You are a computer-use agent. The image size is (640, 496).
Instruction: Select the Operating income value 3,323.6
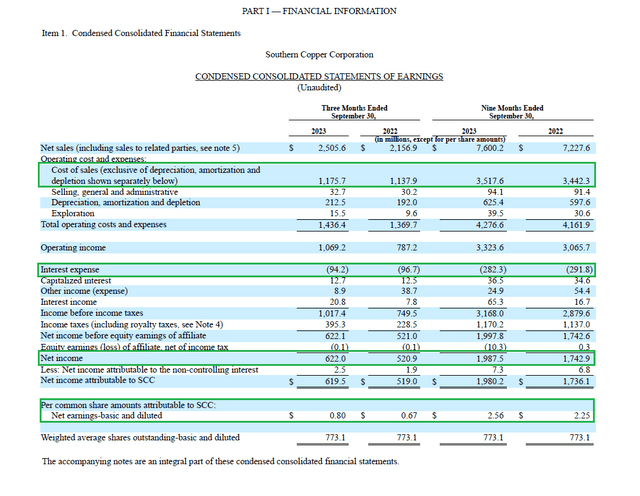tap(490, 248)
